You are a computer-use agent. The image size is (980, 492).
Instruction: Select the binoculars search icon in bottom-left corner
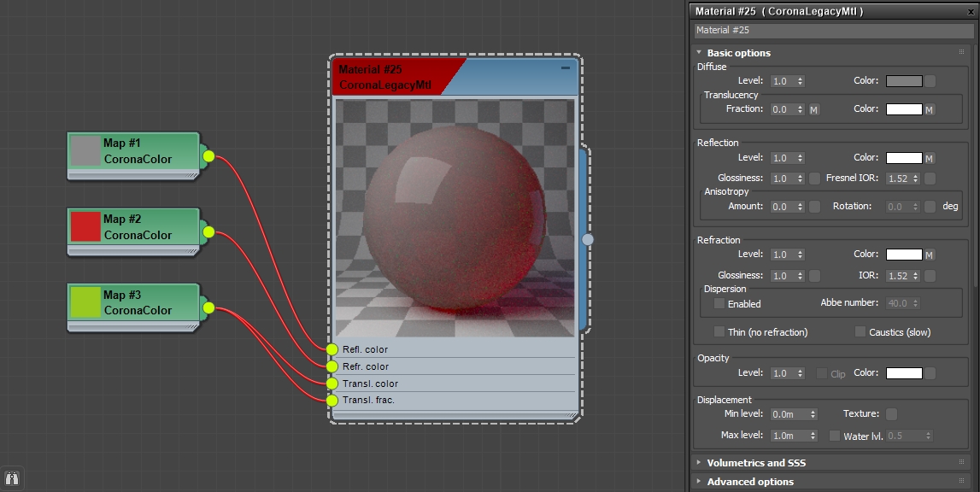12,479
